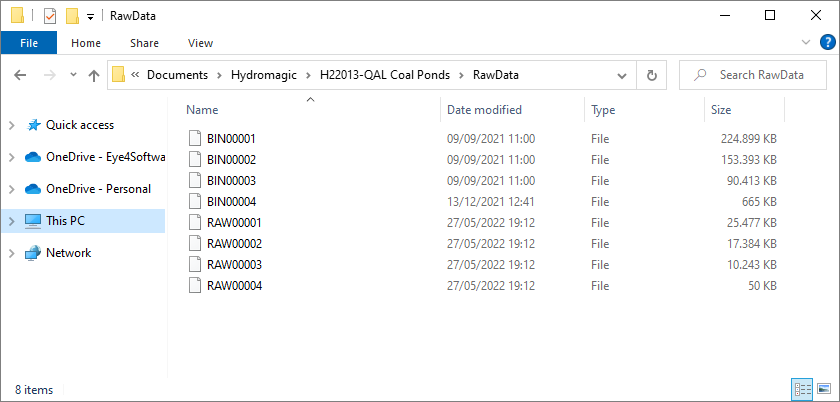The height and width of the screenshot is (402, 840).
Task: Sort files by Date modified column
Action: coord(484,110)
